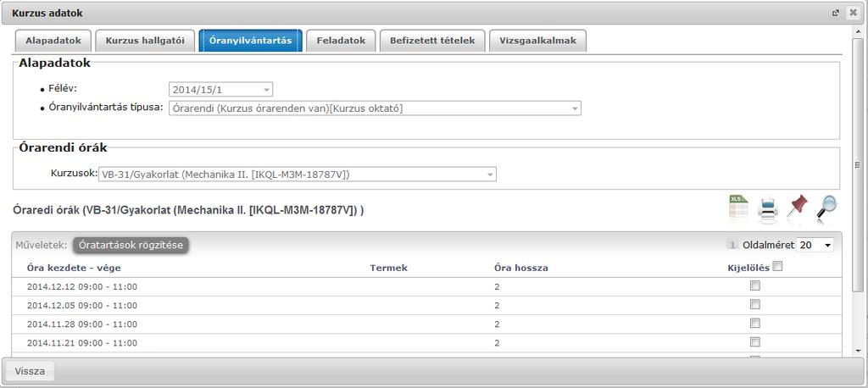The width and height of the screenshot is (868, 388).
Task: Select the Óranyilvántartás tab
Action: tap(251, 41)
